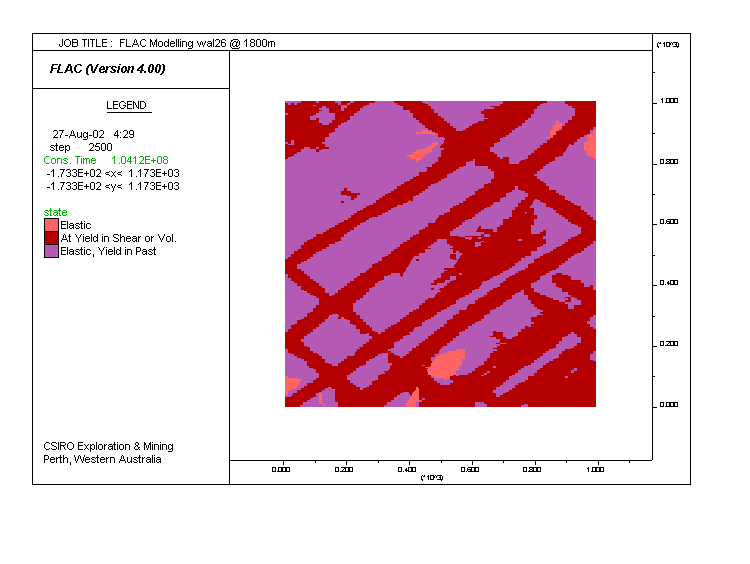
Task: Click the At Yield in Shear swatch
Action: [51, 238]
